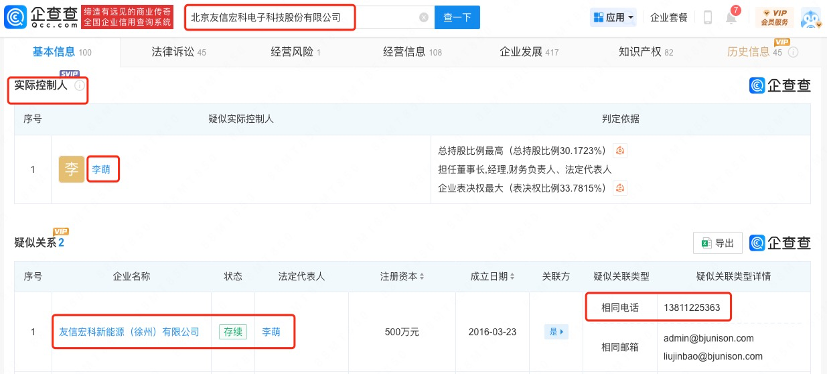This screenshot has width=828, height=374.
Task: Click the 疑似关联类型详情 column header
Action: click(733, 276)
